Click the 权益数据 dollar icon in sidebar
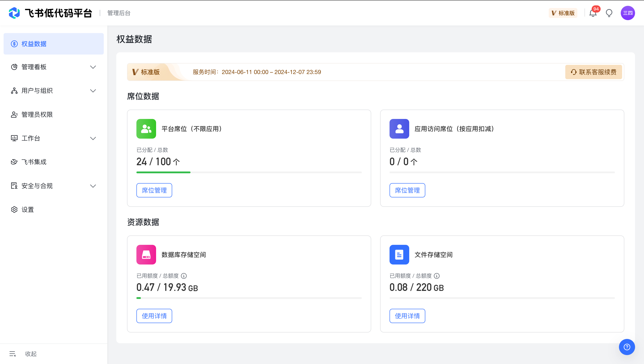Viewport: 644px width, 364px height. (x=14, y=44)
